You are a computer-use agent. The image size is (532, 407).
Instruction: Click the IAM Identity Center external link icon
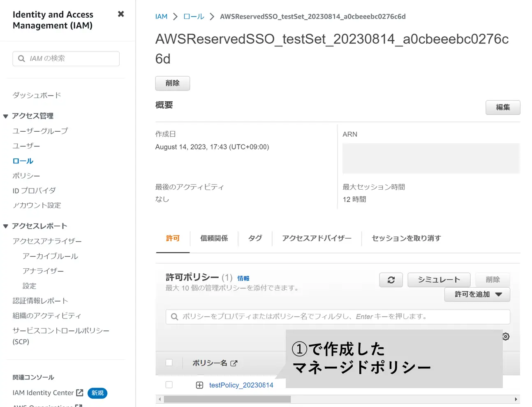point(80,393)
